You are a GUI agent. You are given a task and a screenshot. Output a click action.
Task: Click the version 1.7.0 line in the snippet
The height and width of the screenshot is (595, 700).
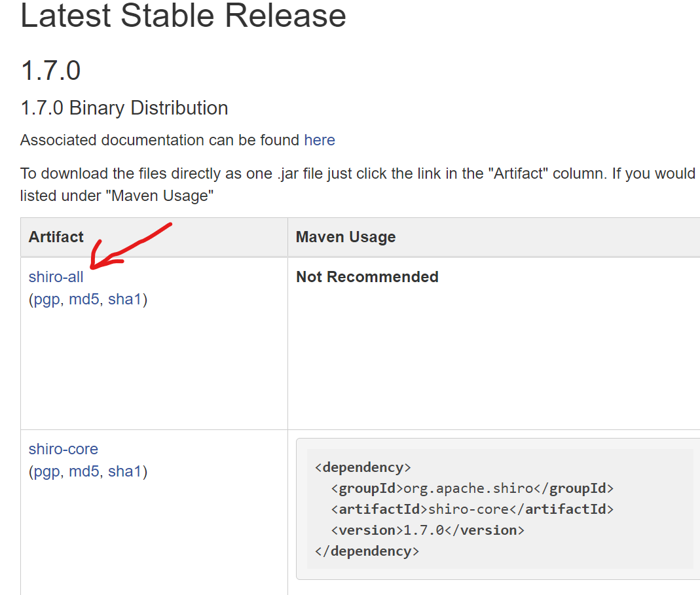428,530
